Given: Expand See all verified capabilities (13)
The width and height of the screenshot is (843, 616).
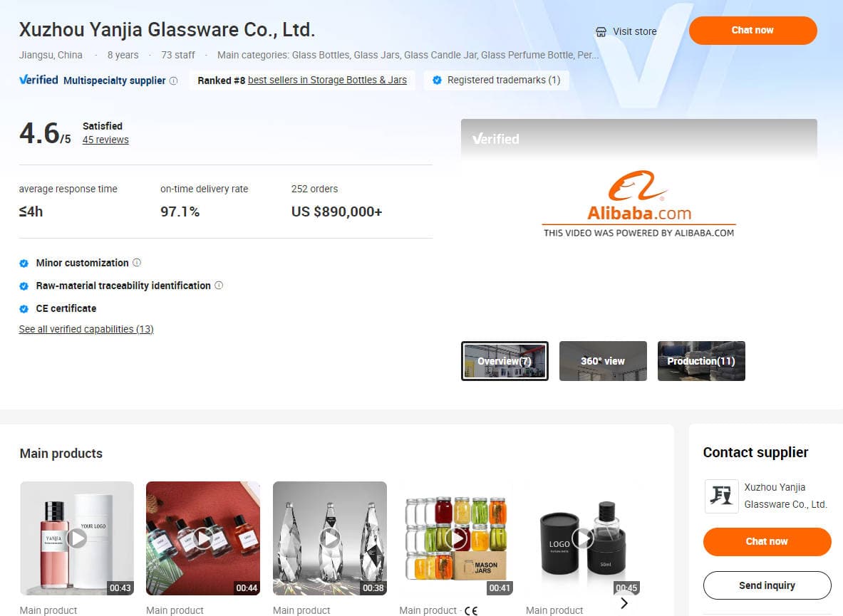Looking at the screenshot, I should click(x=86, y=329).
